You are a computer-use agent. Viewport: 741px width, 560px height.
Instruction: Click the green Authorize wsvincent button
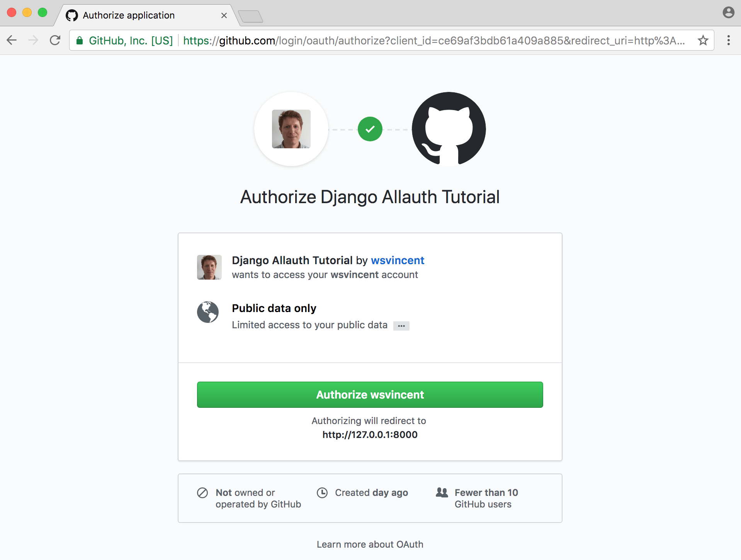coord(370,395)
